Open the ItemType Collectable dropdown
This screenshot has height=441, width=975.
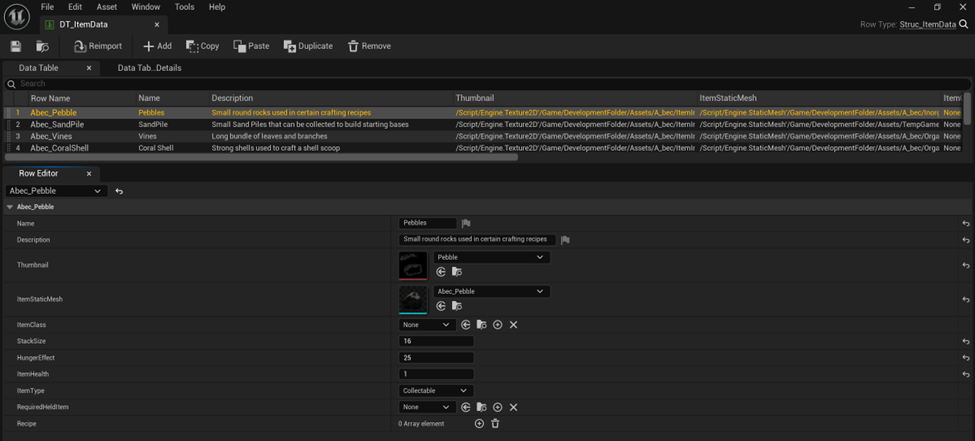click(x=434, y=391)
